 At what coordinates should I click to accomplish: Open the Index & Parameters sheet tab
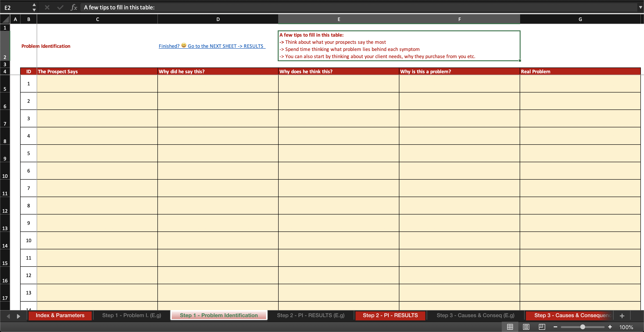60,315
